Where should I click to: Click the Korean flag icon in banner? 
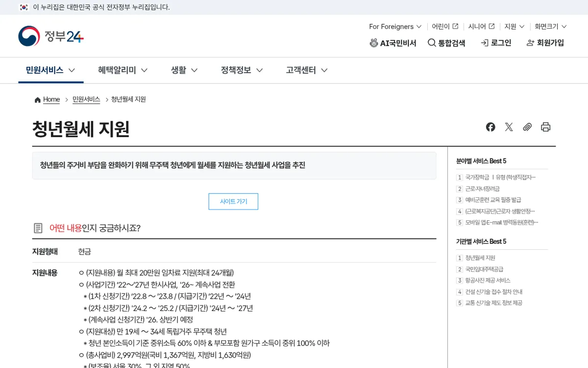24,7
